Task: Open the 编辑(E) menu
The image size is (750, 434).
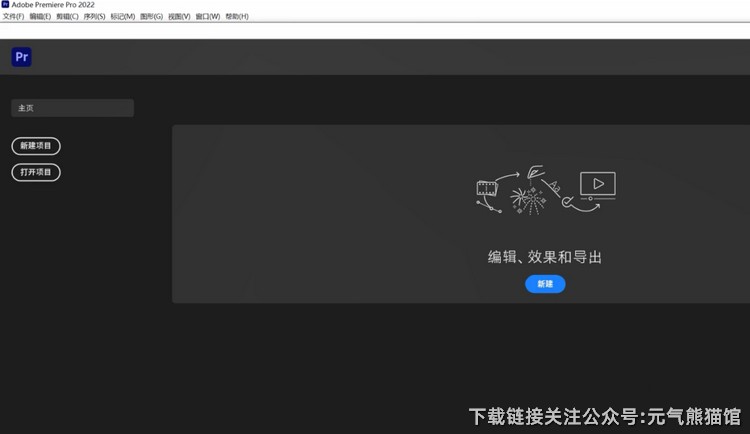Action: [40, 17]
